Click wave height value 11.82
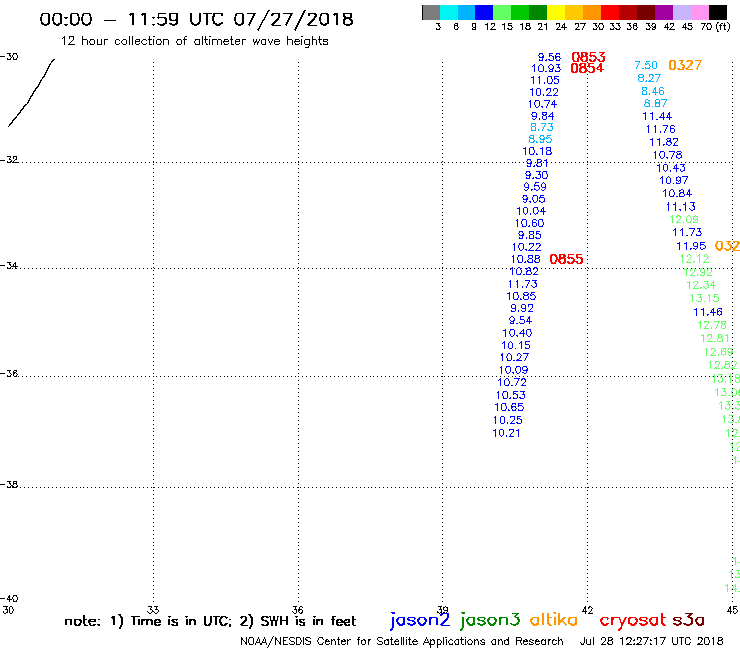 [664, 142]
